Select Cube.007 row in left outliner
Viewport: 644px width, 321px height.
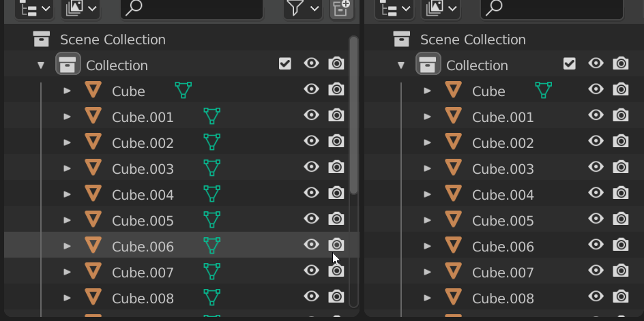(x=181, y=271)
